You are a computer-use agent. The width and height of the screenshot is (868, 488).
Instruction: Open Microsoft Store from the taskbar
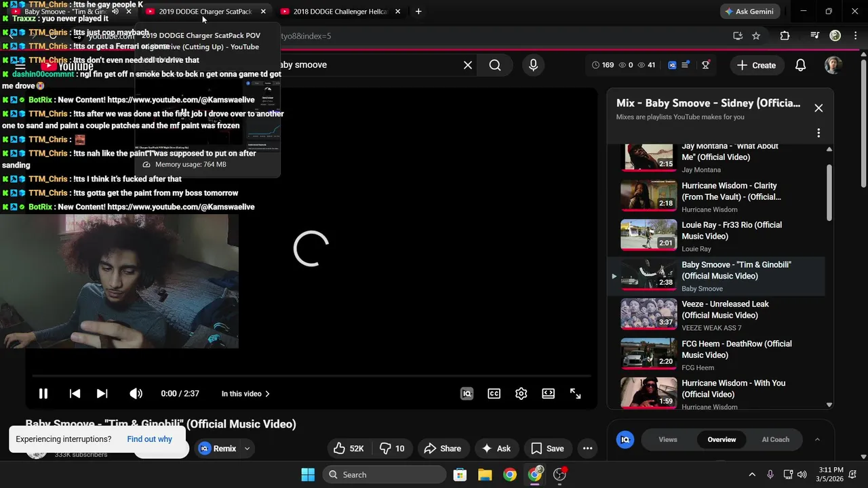click(460, 475)
